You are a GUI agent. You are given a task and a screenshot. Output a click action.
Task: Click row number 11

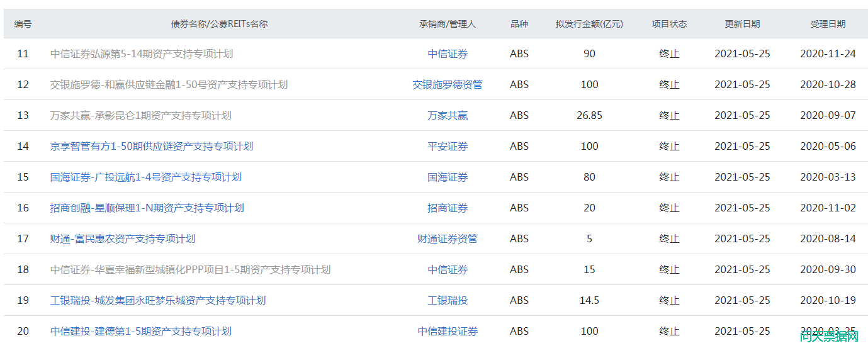pyautogui.click(x=23, y=54)
